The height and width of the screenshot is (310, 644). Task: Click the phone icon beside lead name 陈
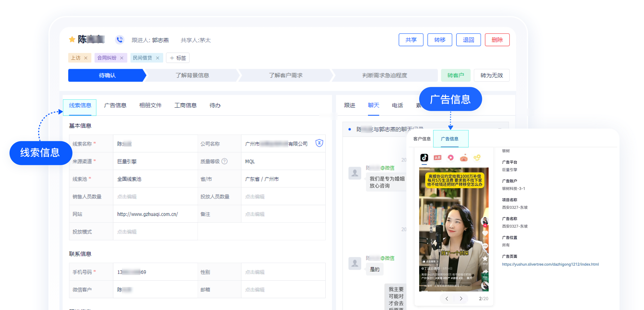point(119,39)
